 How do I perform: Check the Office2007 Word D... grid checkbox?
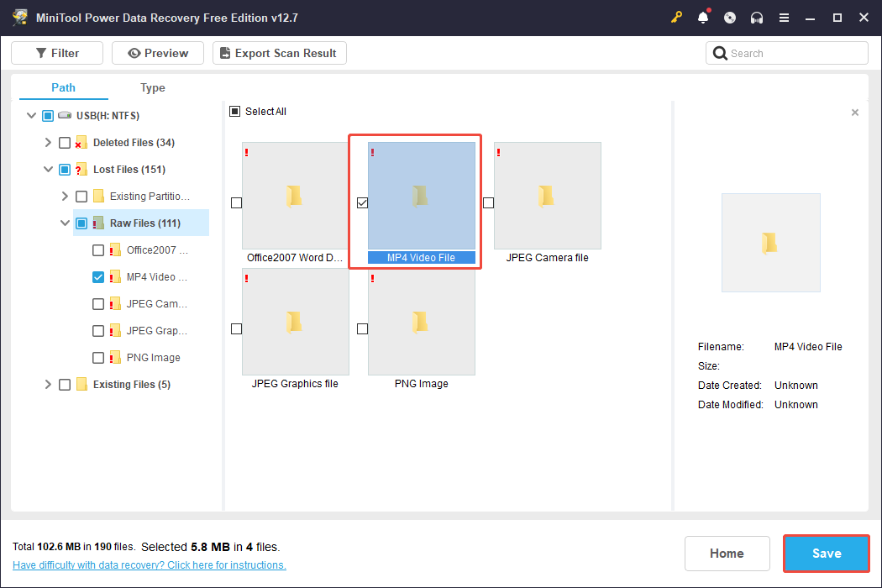point(236,202)
